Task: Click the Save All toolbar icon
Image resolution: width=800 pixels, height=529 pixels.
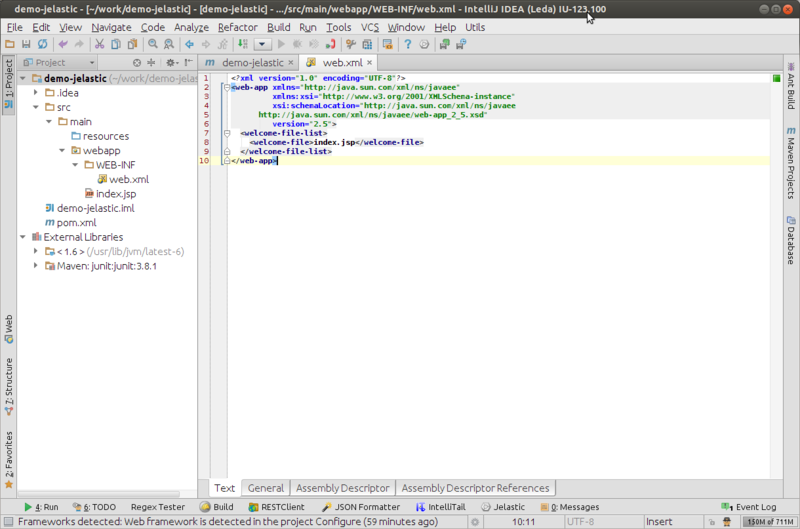Action: coord(25,45)
